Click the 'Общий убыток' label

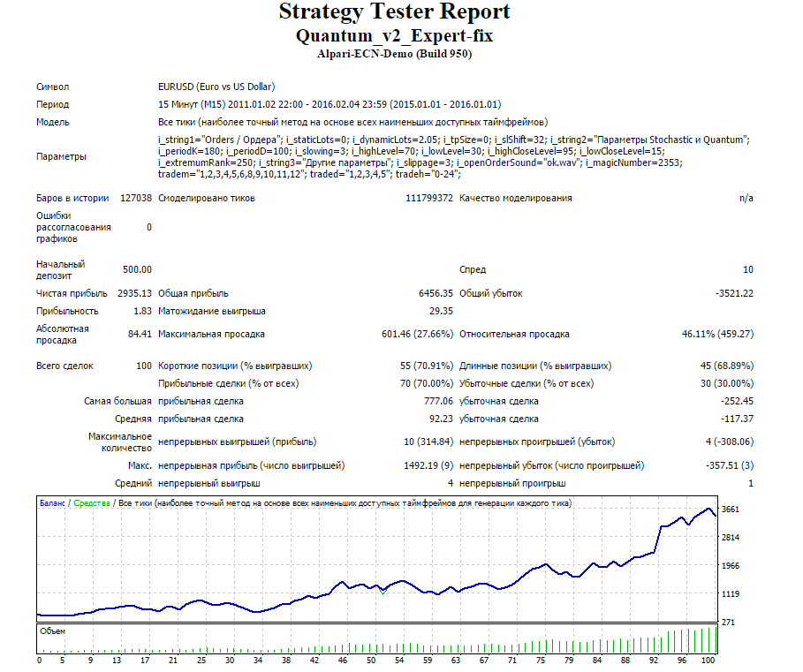tap(490, 293)
